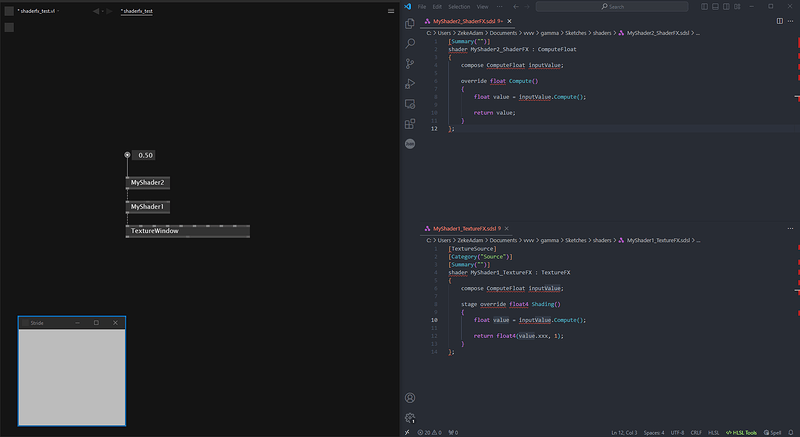800x437 pixels.
Task: Select the shaders folder in the lower breadcrumb
Action: (602, 240)
